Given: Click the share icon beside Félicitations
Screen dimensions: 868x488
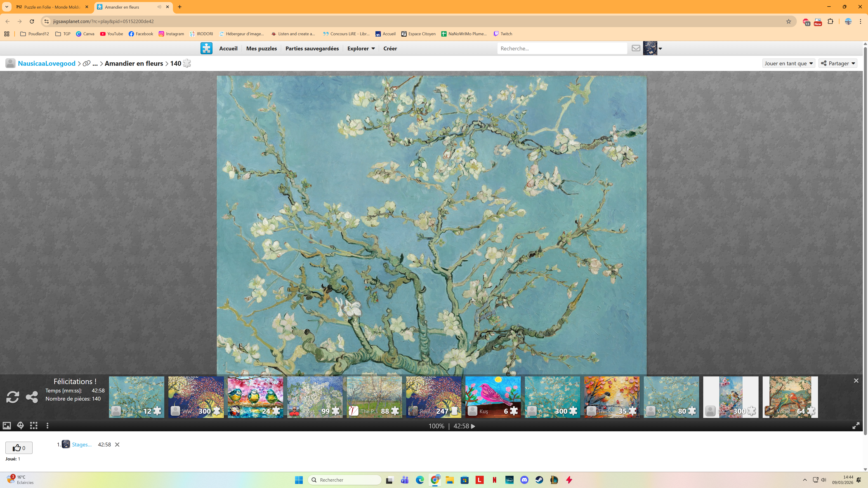Looking at the screenshot, I should click(x=32, y=397).
